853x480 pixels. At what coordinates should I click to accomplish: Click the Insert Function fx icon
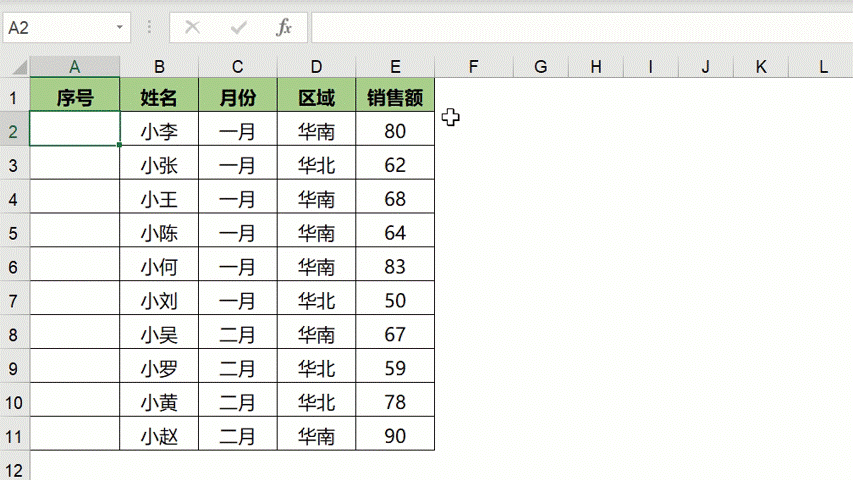point(284,27)
